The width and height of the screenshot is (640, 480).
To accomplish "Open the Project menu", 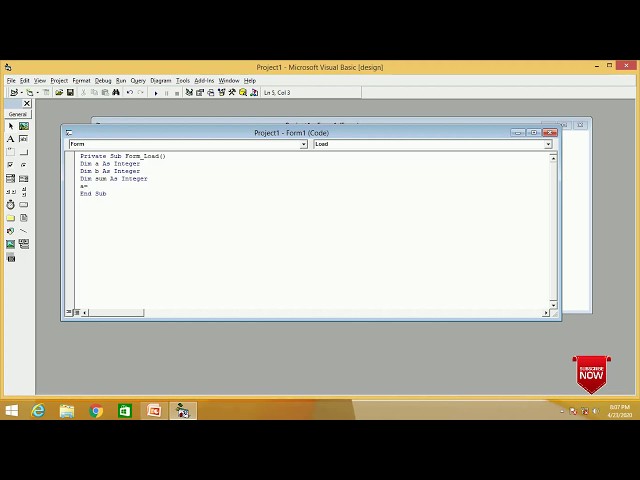I will click(59, 81).
